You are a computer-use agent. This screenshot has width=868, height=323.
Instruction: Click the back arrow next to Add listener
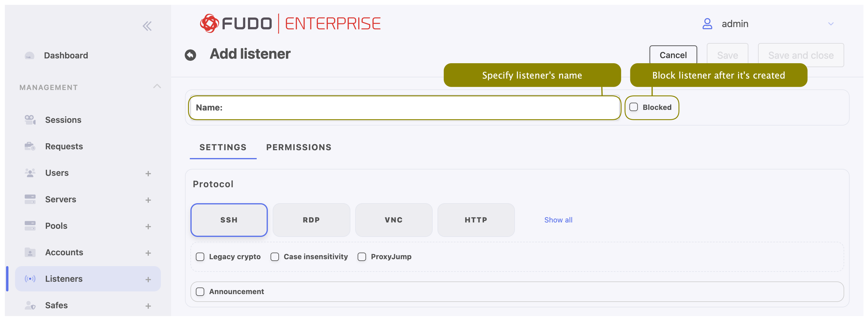tap(190, 54)
